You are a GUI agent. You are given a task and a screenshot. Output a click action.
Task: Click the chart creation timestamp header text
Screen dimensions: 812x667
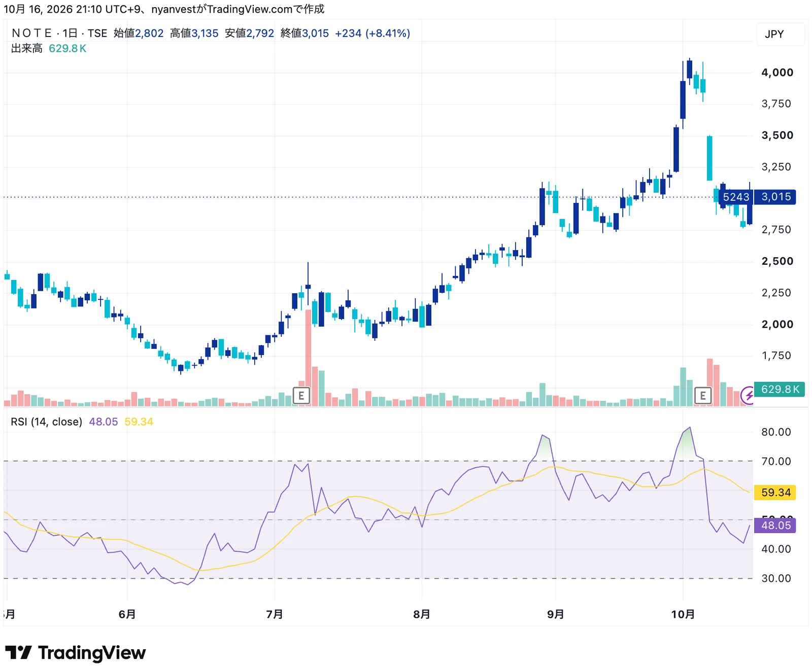164,9
